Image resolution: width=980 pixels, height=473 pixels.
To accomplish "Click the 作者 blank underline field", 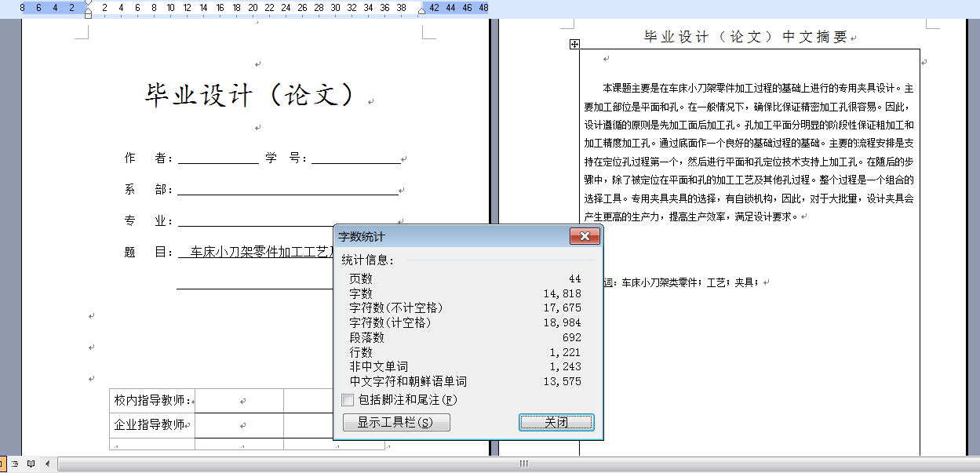I will coord(218,159).
